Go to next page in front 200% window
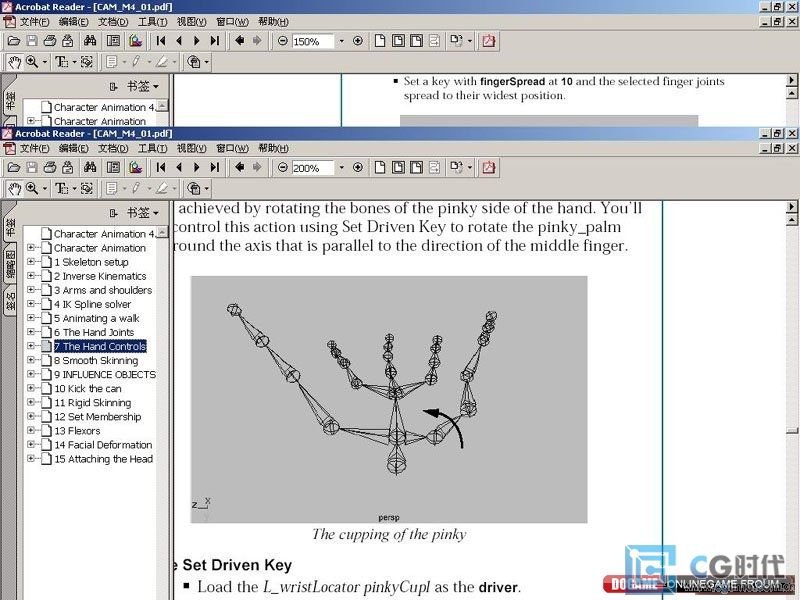This screenshot has width=800, height=600. pyautogui.click(x=196, y=167)
